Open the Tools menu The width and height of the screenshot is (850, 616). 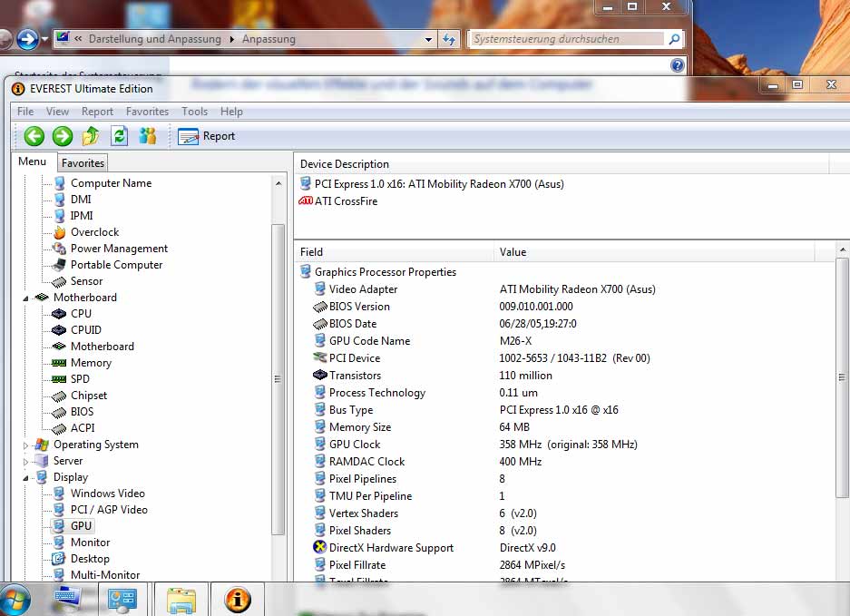pyautogui.click(x=195, y=112)
